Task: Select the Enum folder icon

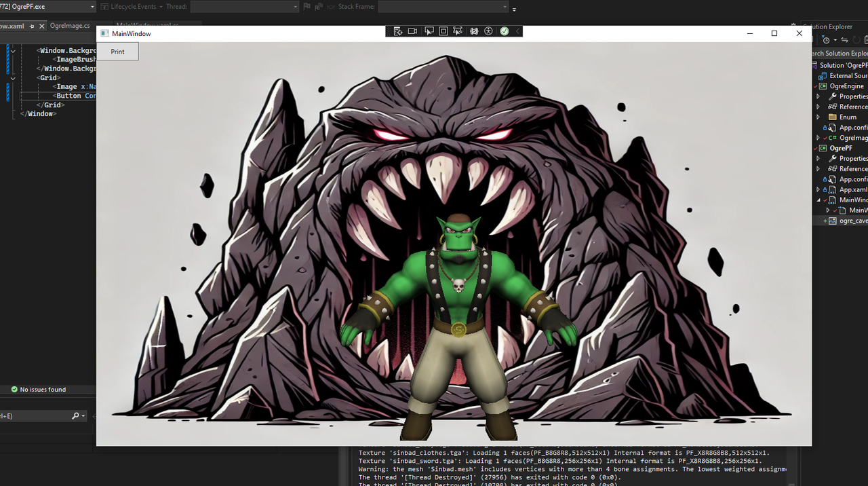Action: click(x=832, y=117)
